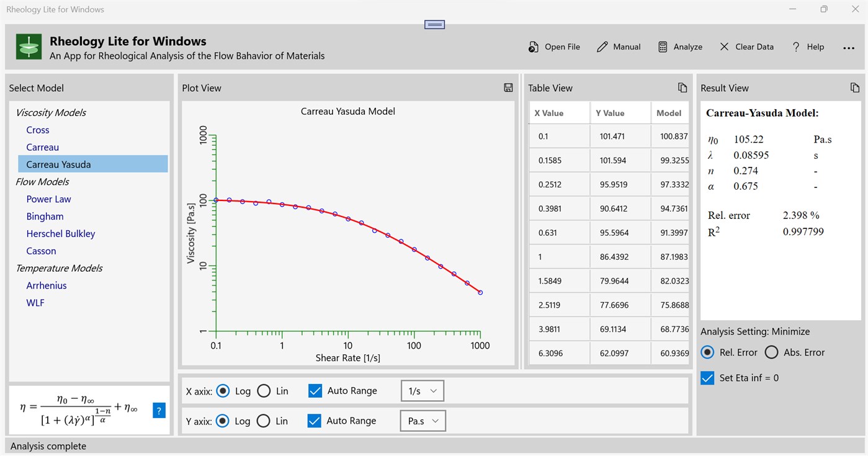Copy table data via Table View copy icon
This screenshot has height=456, width=868.
pos(683,87)
